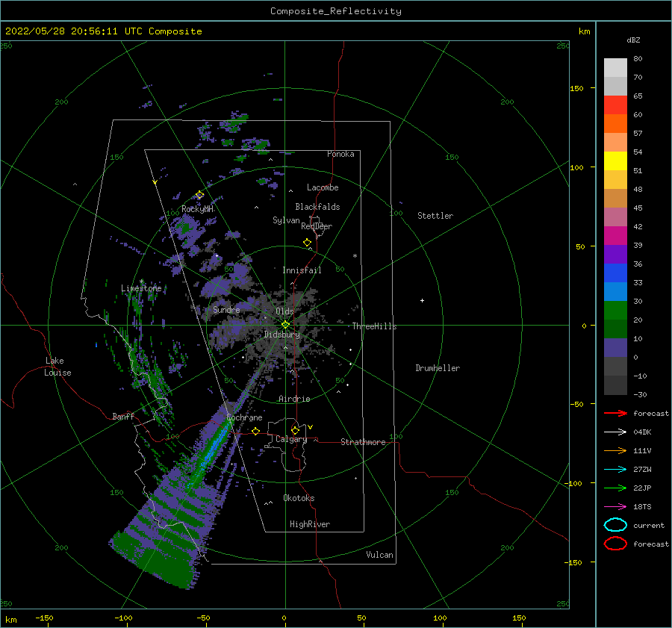Click the yellow diamond marker beside RockyMH
This screenshot has height=628, width=672.
click(199, 195)
